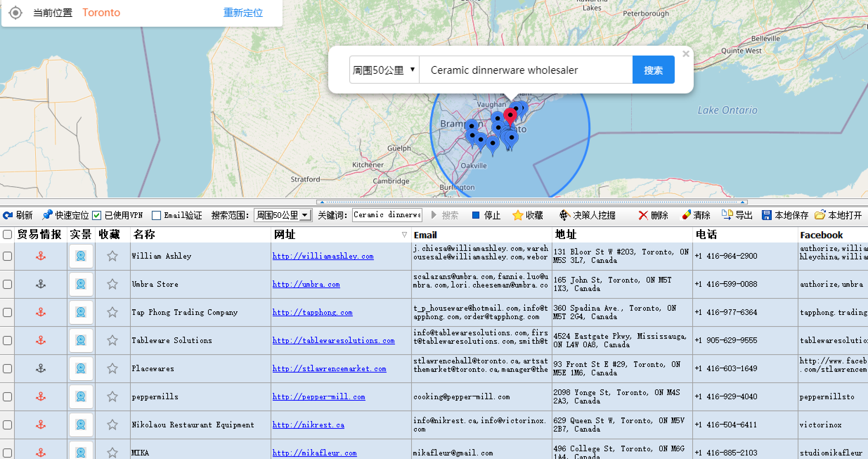This screenshot has height=459, width=868.
Task: Click the current location target icon
Action: click(x=15, y=13)
